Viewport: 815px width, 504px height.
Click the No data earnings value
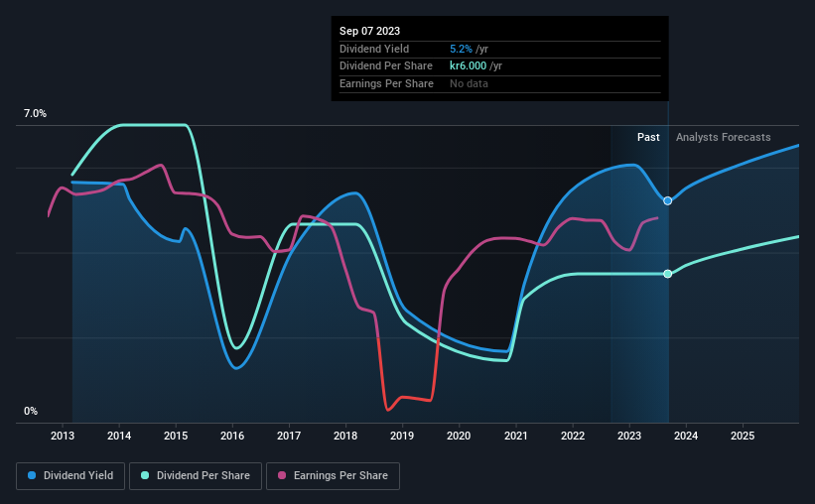click(469, 83)
